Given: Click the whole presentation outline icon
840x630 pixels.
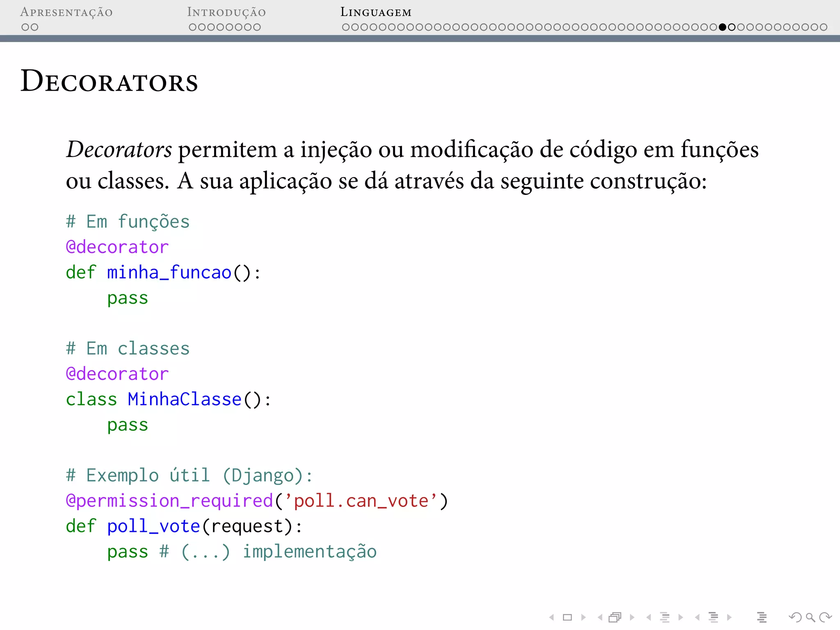Looking at the screenshot, I should (x=762, y=617).
